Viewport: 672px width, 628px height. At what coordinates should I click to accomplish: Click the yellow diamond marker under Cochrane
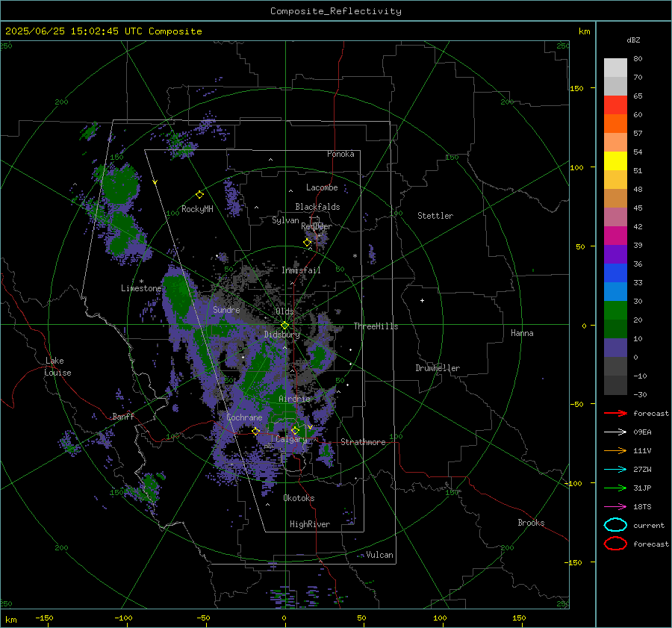[256, 432]
